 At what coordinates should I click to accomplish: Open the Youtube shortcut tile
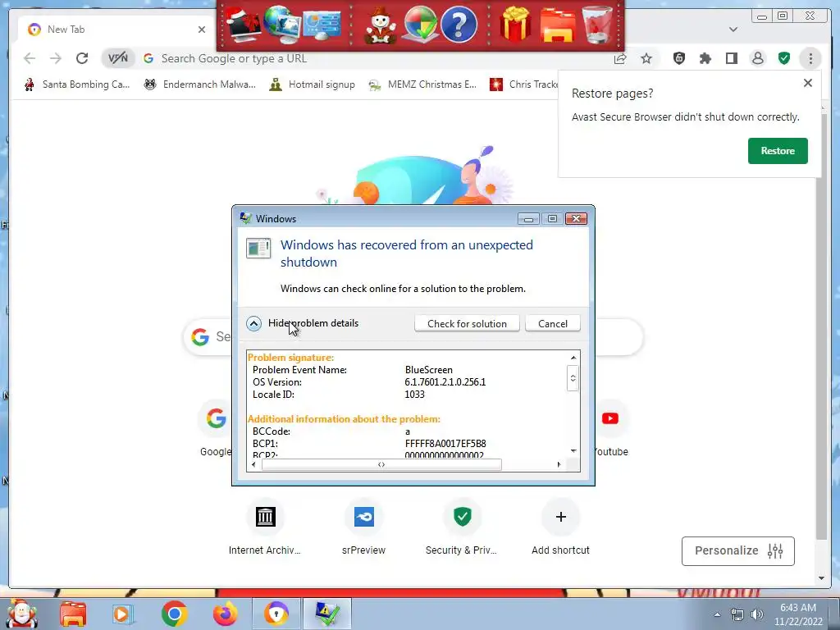tap(610, 418)
